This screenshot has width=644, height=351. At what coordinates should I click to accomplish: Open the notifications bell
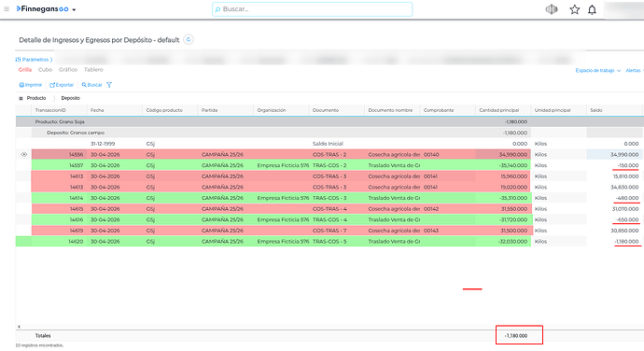(x=592, y=9)
